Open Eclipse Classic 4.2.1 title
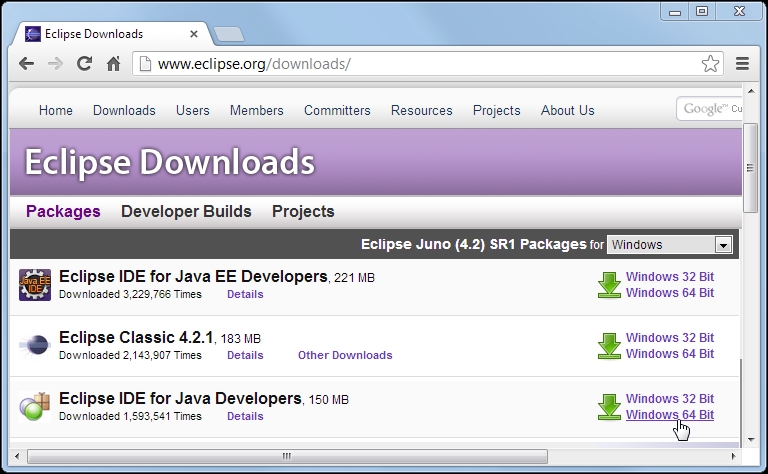768x474 pixels. (136, 337)
